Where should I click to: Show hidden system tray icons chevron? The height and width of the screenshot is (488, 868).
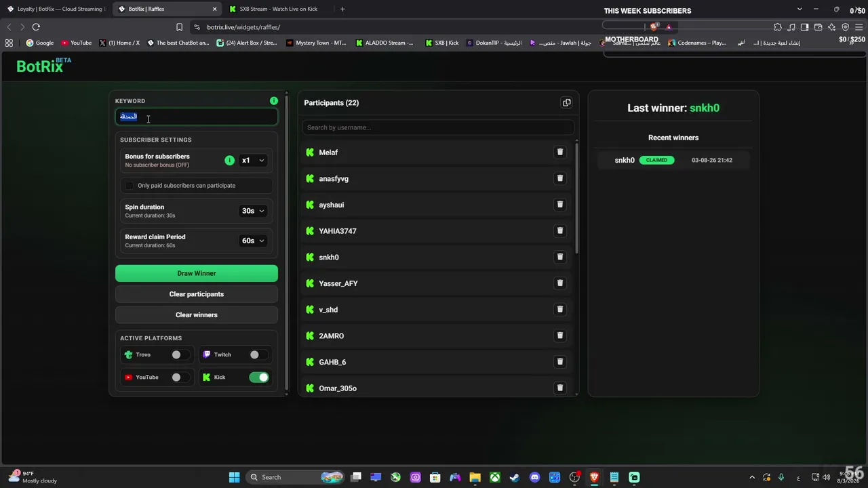751,477
